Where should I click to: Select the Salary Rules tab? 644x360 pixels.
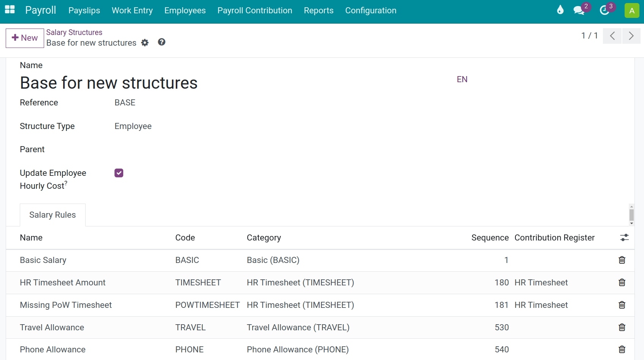coord(52,215)
